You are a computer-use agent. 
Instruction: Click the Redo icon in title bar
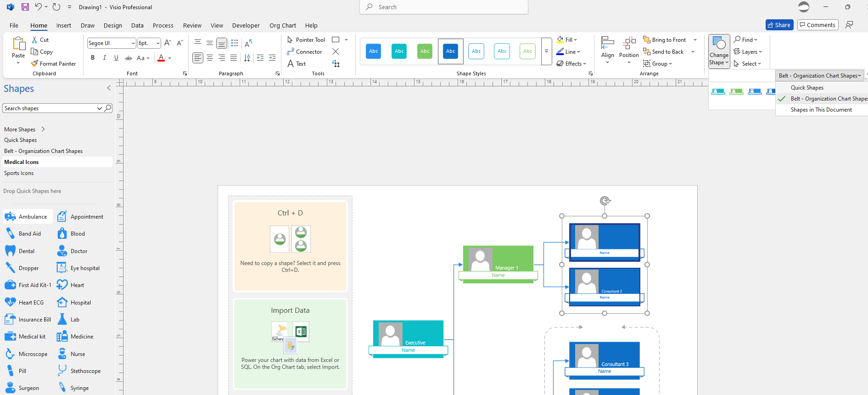point(56,7)
